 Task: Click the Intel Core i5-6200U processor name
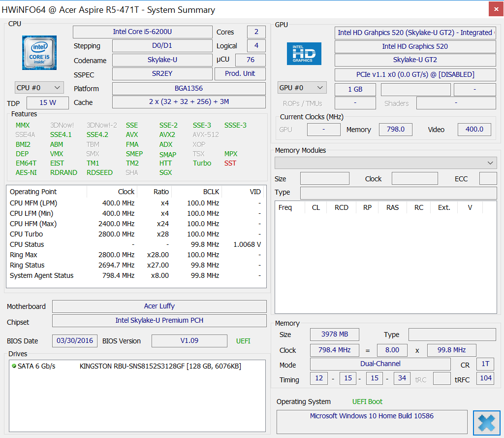click(x=142, y=32)
